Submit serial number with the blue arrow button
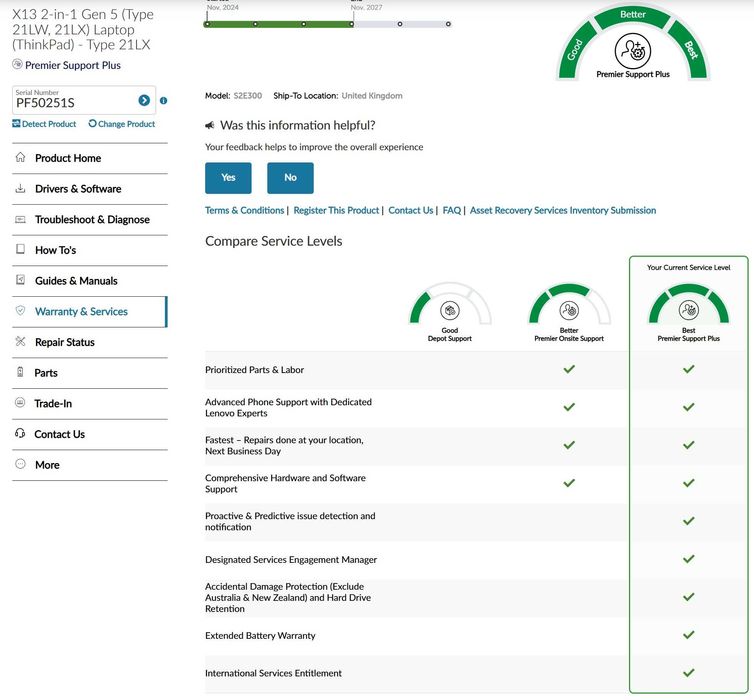Screen dimensions: 754x700 (144, 100)
